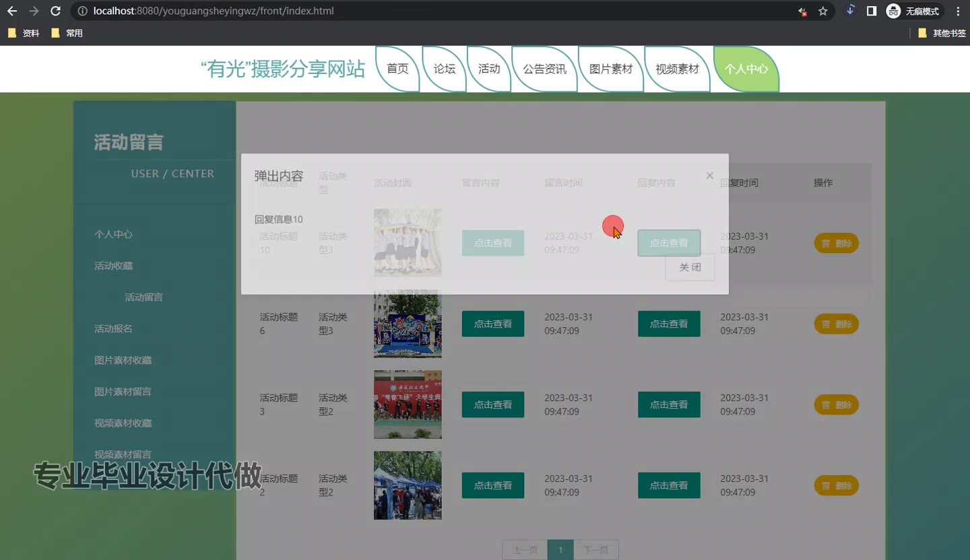Open the browser downloads icon
Image resolution: width=970 pixels, height=560 pixels.
click(850, 10)
